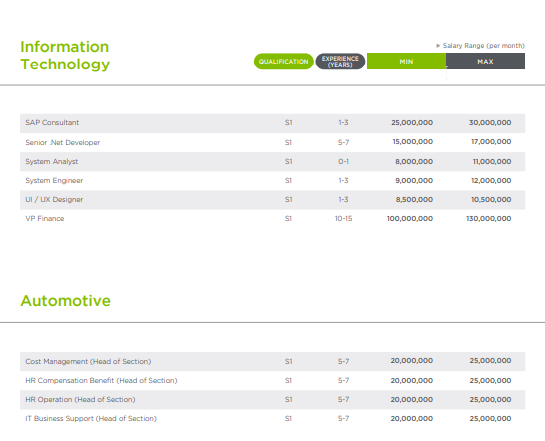The image size is (545, 441).
Task: Click the Senior .Net Developer job title
Action: [63, 142]
